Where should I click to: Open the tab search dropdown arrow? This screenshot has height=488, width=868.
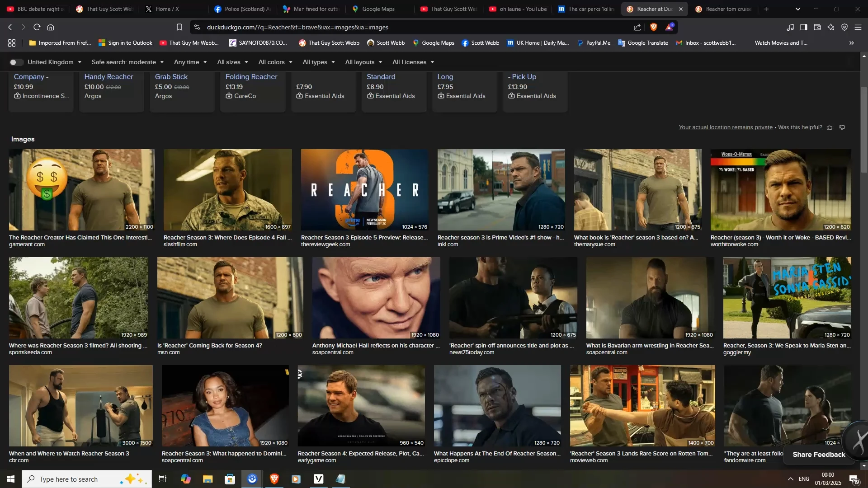pos(798,9)
